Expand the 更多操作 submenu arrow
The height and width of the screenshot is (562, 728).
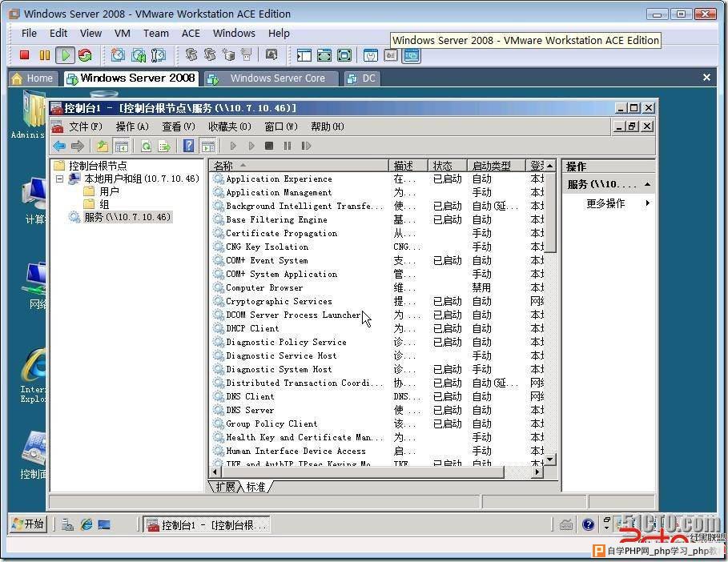point(648,203)
